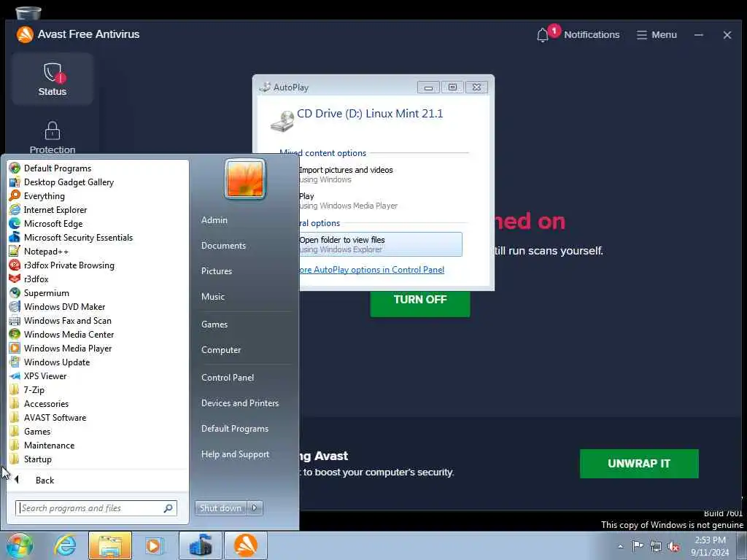Image resolution: width=747 pixels, height=560 pixels.
Task: Open Help and Support
Action: [236, 454]
